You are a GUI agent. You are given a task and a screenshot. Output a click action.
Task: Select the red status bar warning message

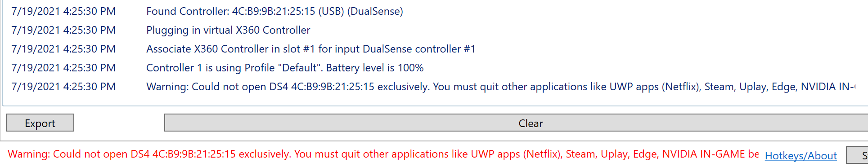coord(383,154)
